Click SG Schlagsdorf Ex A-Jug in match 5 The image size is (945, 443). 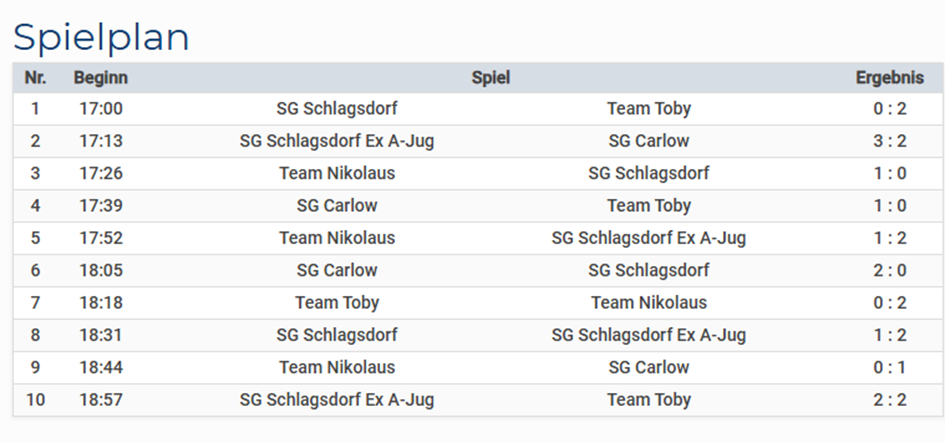(648, 238)
